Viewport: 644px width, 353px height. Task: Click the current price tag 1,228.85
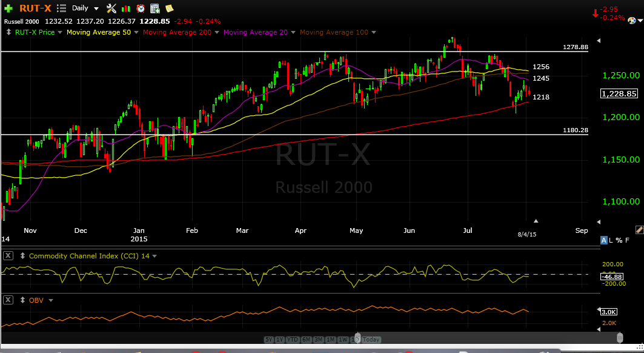click(619, 94)
